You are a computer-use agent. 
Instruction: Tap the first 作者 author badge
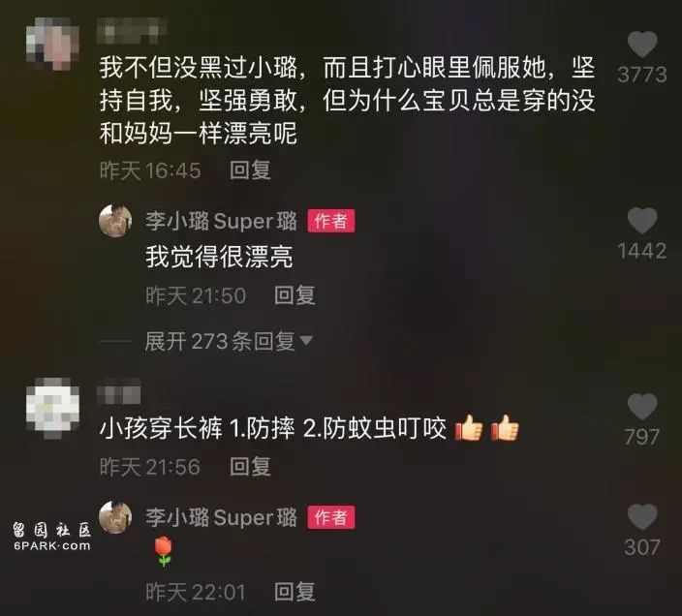331,221
